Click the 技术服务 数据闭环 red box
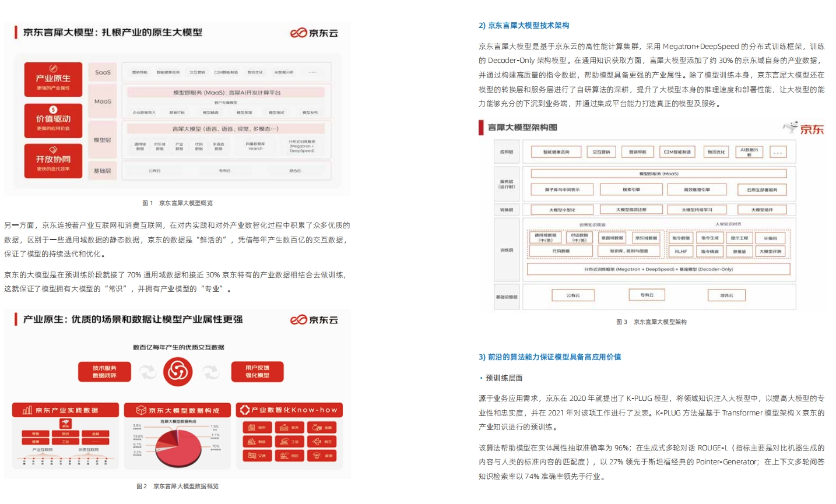 [x=104, y=372]
